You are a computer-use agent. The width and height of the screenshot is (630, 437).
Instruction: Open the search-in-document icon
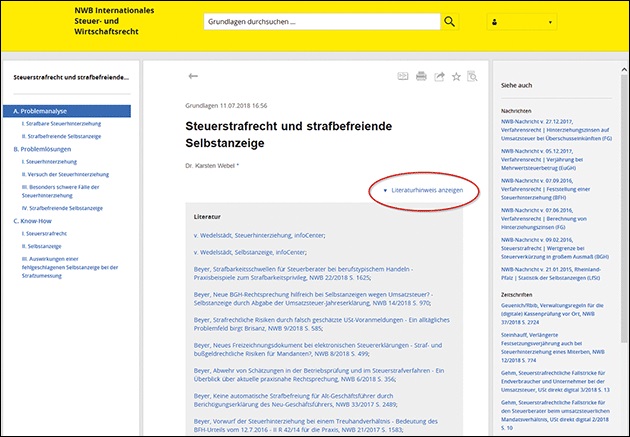pos(471,76)
